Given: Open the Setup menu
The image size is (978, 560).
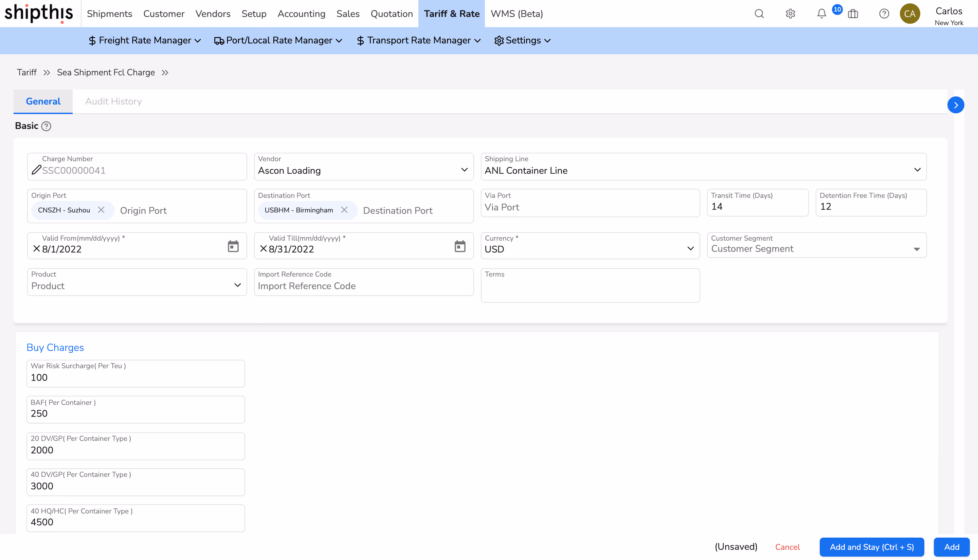Looking at the screenshot, I should click(x=254, y=14).
